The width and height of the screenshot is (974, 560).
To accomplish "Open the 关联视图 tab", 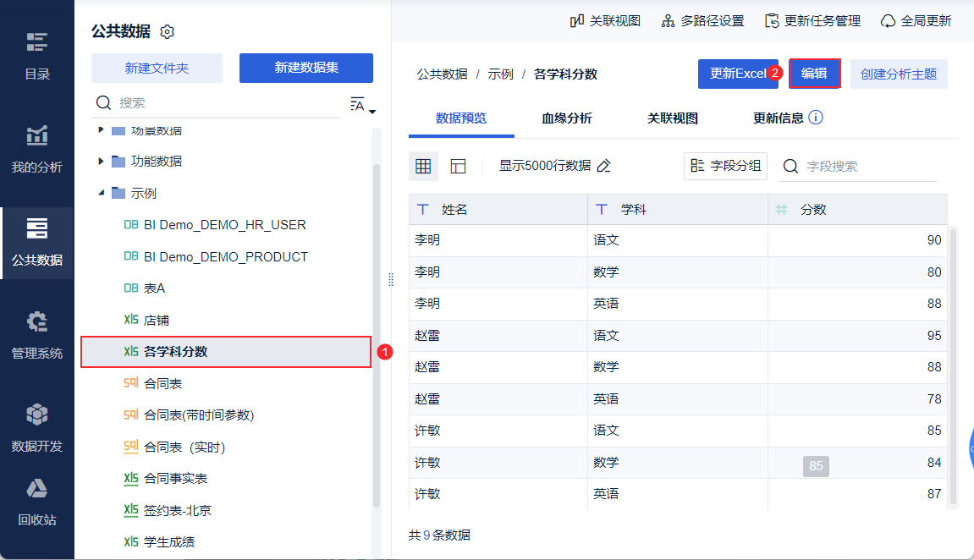I will click(x=673, y=118).
